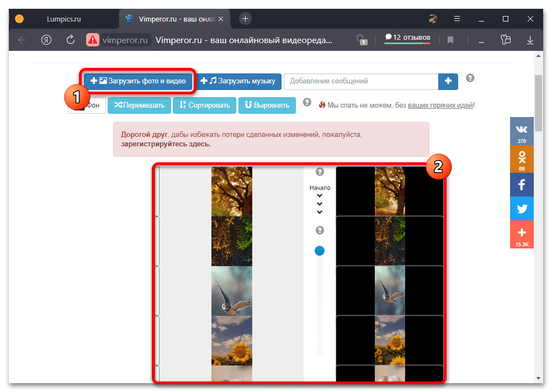Click the 'Загрузить музыку' button
Image resolution: width=552 pixels, height=392 pixels.
[x=239, y=81]
